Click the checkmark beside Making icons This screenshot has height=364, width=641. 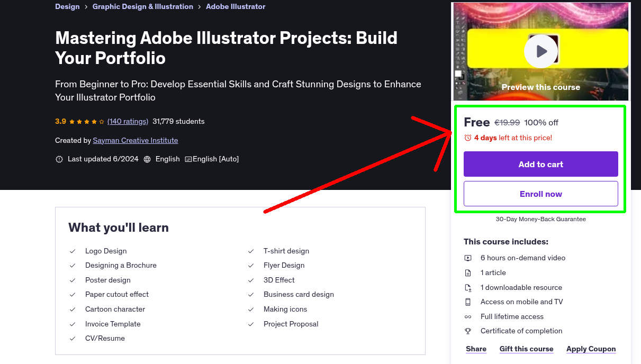(x=251, y=310)
